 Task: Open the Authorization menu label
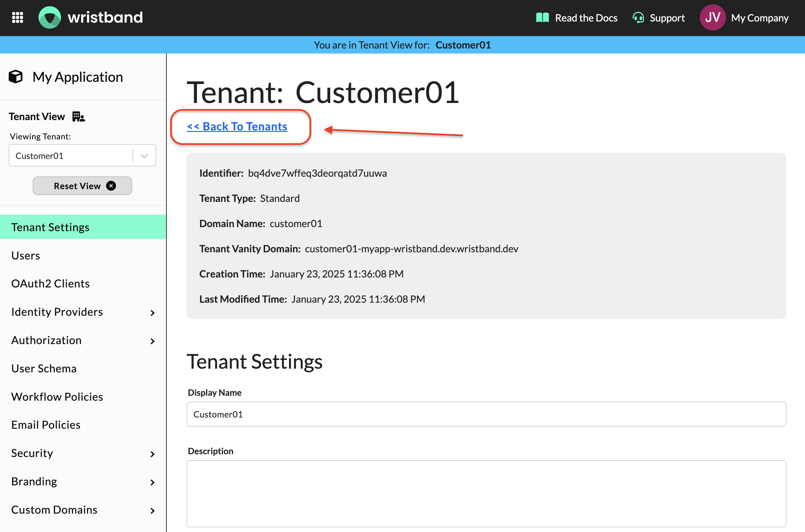pos(46,340)
